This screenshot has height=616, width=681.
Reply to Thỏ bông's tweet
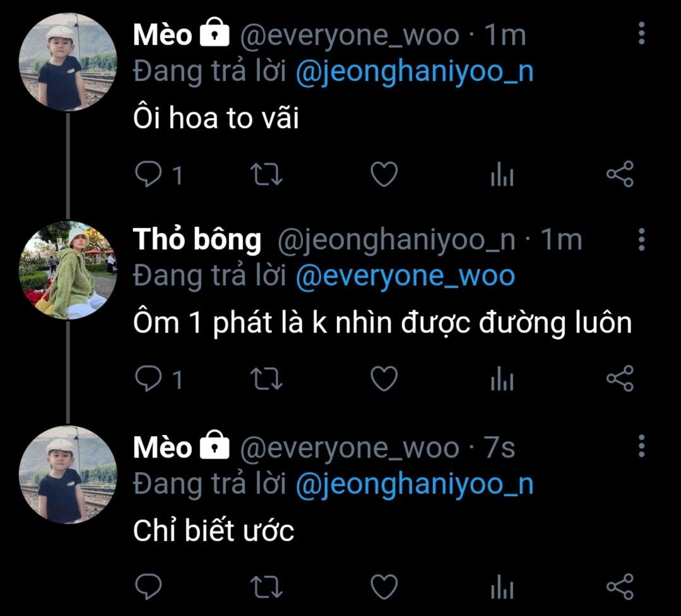148,379
